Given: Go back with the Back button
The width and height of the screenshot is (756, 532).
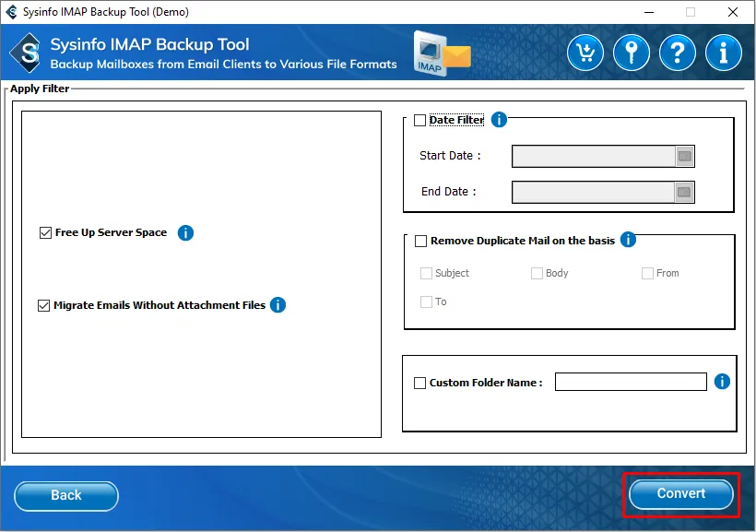Looking at the screenshot, I should tap(66, 495).
